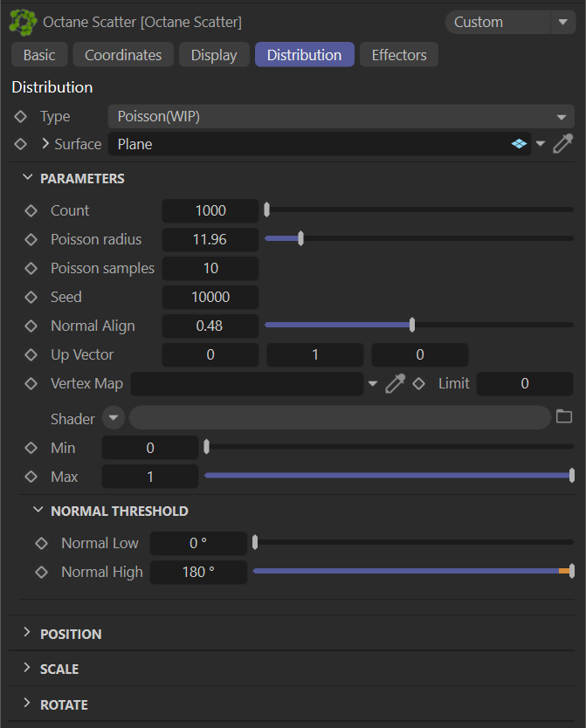Image resolution: width=586 pixels, height=728 pixels.
Task: Click the Normal Align slider handle
Action: (411, 326)
